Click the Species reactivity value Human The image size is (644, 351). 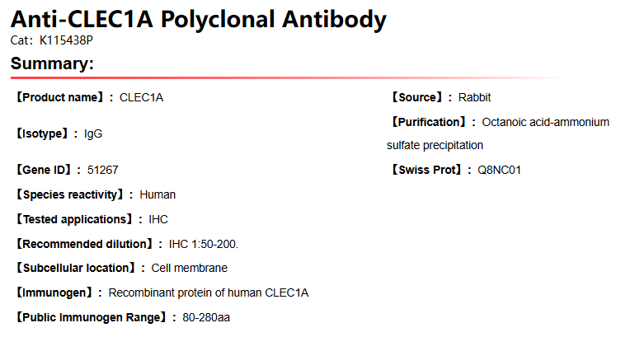point(157,194)
